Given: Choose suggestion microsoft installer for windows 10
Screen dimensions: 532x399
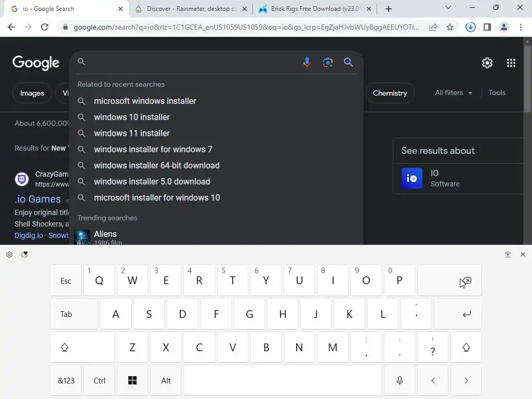Looking at the screenshot, I should [216, 197].
